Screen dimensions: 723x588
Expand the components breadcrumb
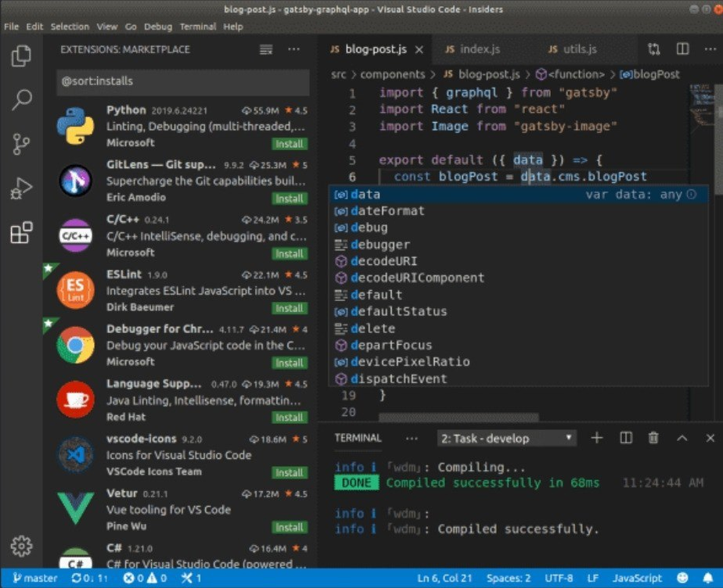coord(392,74)
